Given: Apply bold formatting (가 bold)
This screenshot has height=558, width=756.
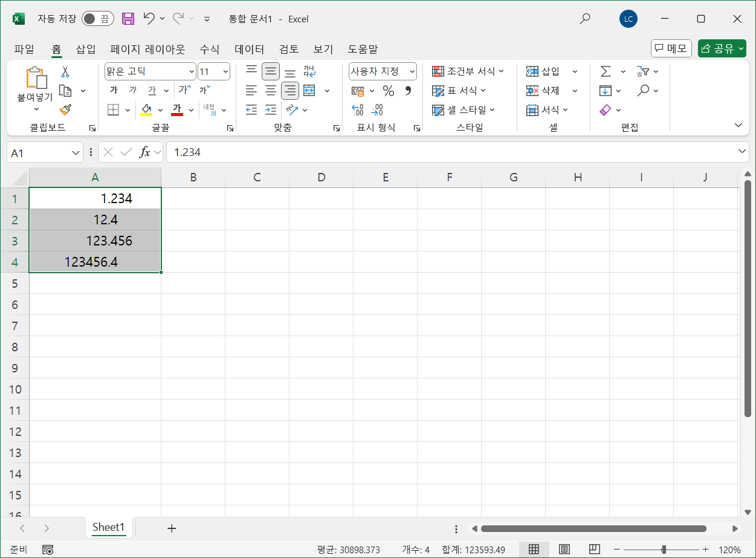Looking at the screenshot, I should (x=114, y=91).
